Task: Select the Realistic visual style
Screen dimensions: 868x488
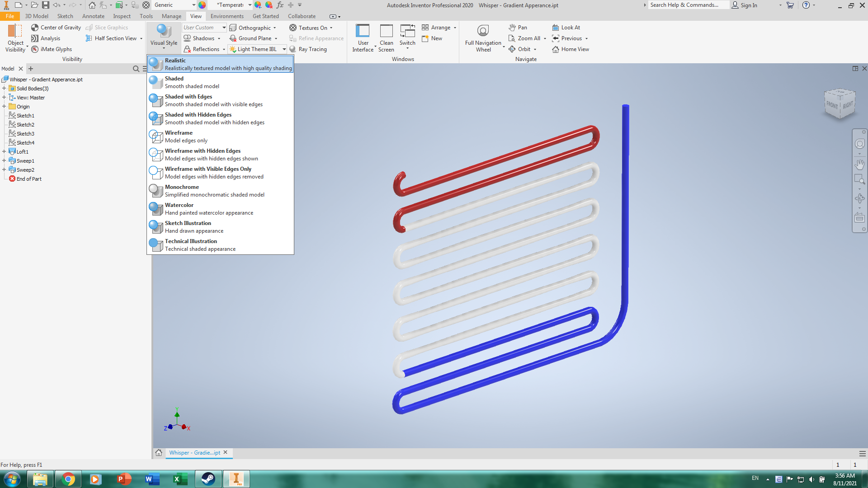Action: click(x=221, y=64)
